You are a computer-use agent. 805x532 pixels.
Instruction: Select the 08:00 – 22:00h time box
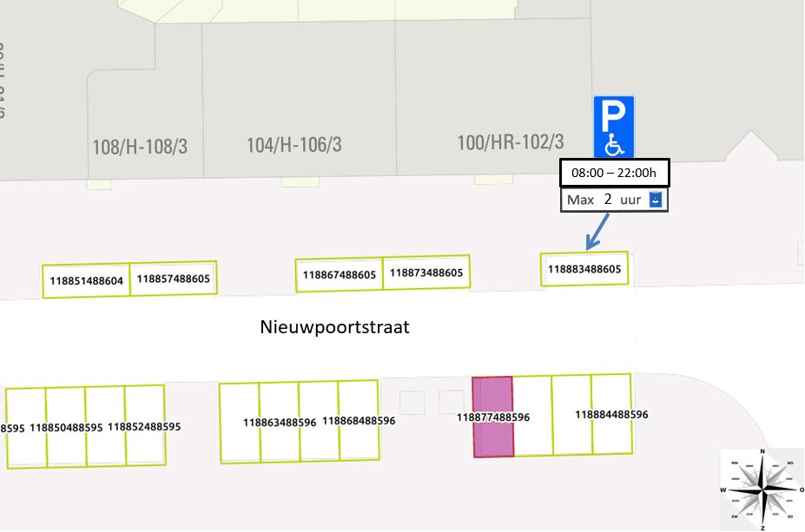[613, 173]
